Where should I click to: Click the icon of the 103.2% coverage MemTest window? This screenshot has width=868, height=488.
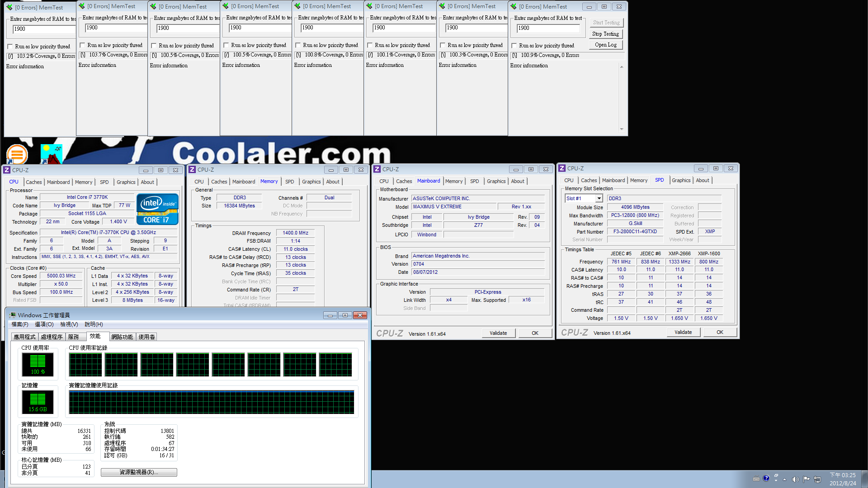[9, 7]
